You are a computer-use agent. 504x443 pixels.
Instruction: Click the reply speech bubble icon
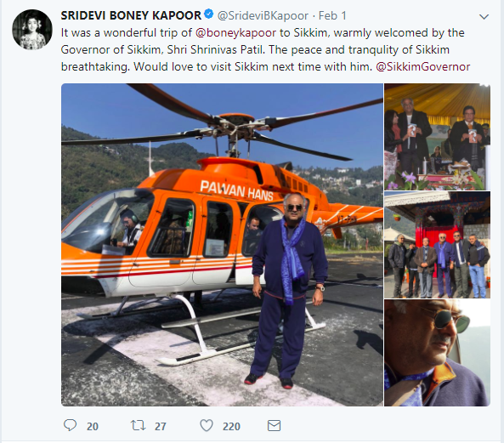(70, 425)
